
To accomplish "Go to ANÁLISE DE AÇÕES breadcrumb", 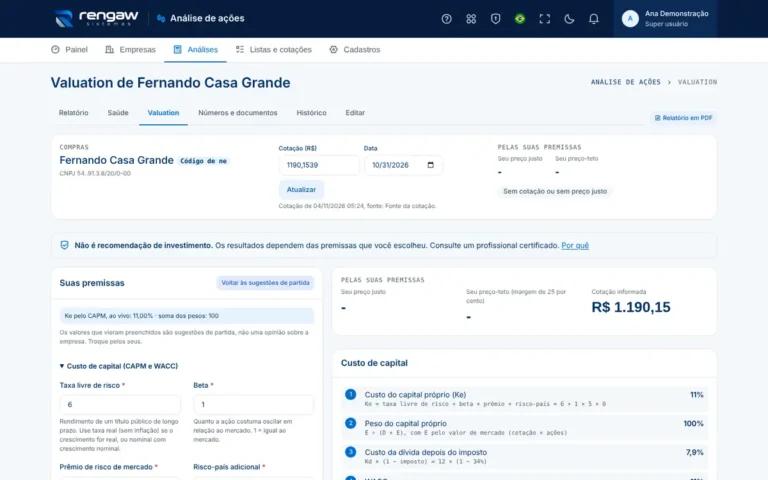I will pos(625,82).
